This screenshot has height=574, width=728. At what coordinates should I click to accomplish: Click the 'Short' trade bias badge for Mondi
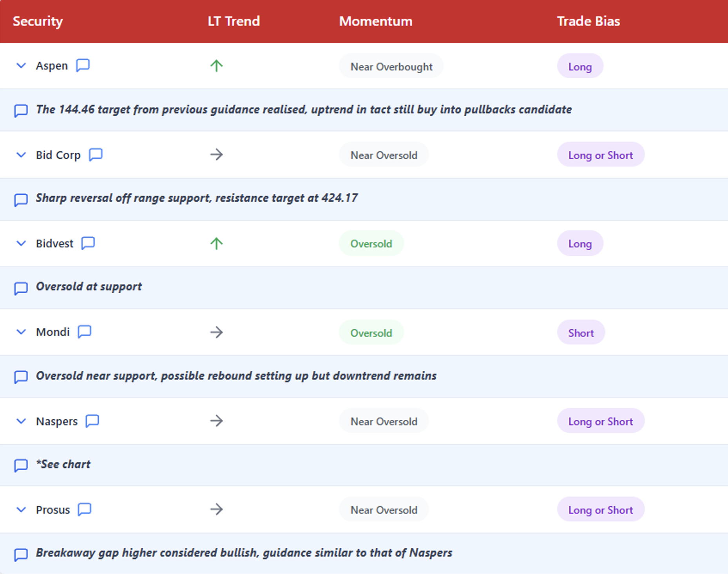(581, 332)
